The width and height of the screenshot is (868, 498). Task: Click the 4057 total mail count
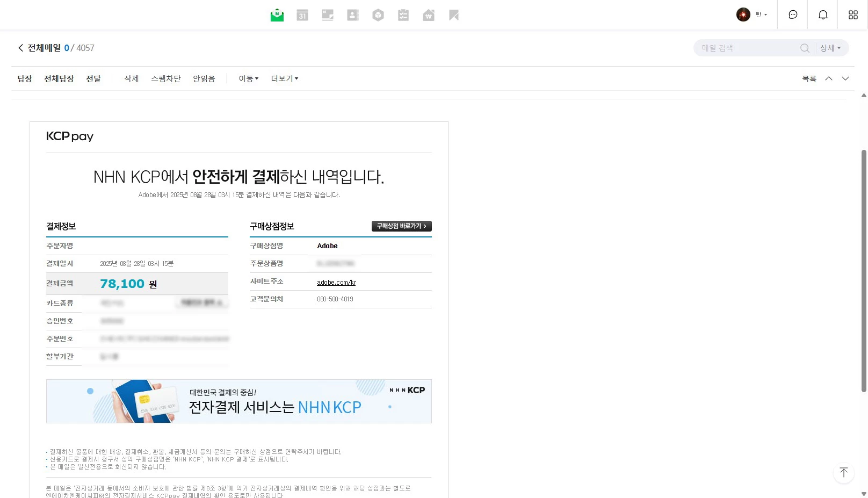point(85,48)
